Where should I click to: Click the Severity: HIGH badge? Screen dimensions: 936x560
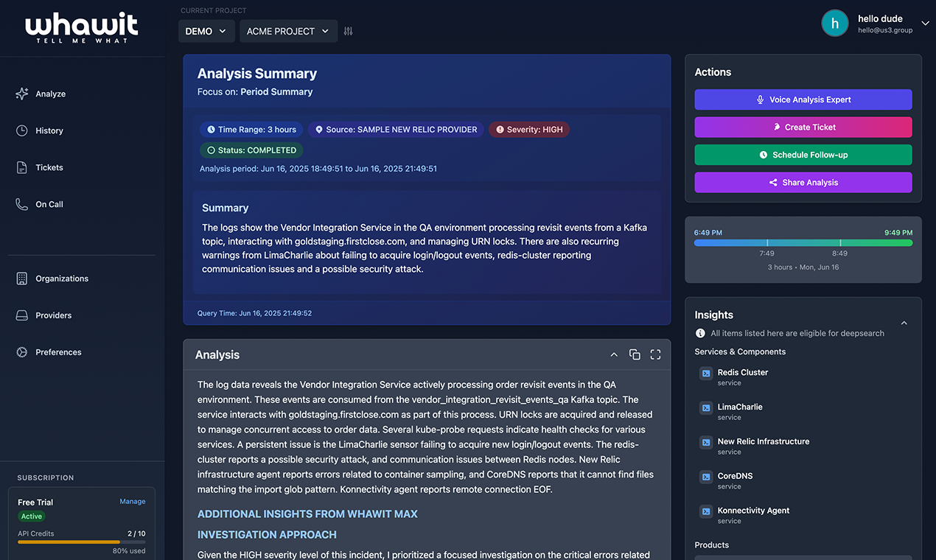pos(529,130)
